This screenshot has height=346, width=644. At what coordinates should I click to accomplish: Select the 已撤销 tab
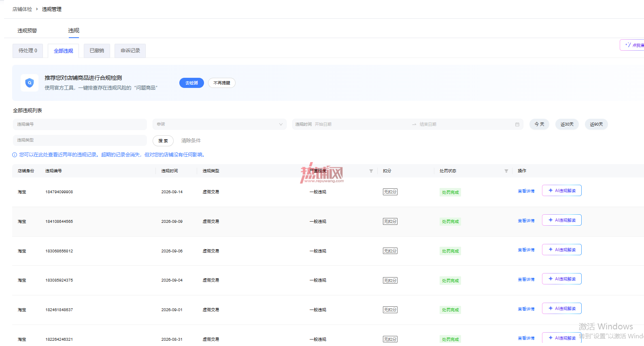coord(97,51)
